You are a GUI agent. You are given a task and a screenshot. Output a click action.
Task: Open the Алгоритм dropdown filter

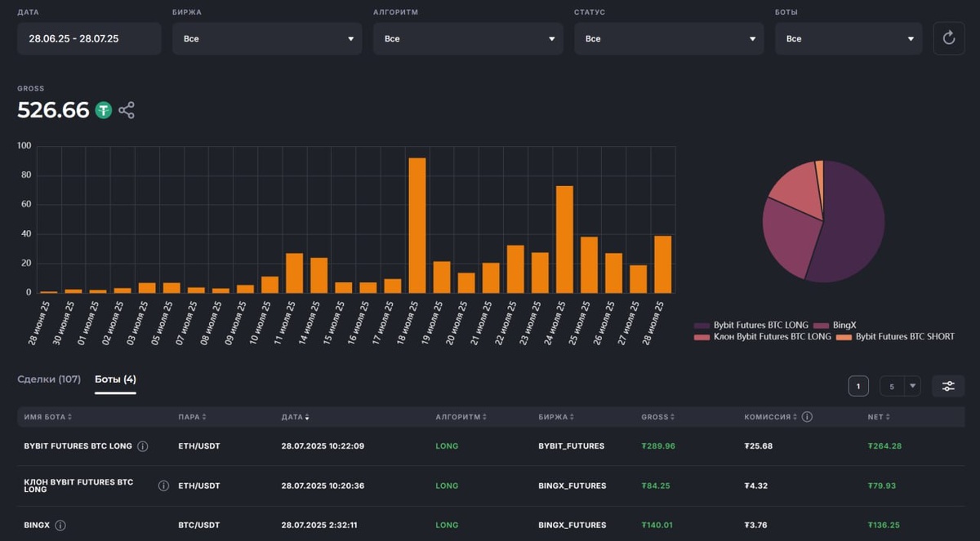[468, 38]
